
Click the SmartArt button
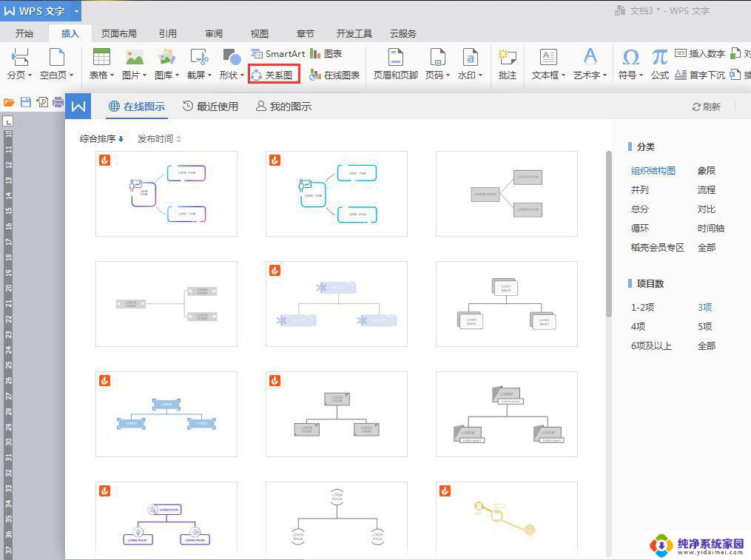click(x=278, y=54)
